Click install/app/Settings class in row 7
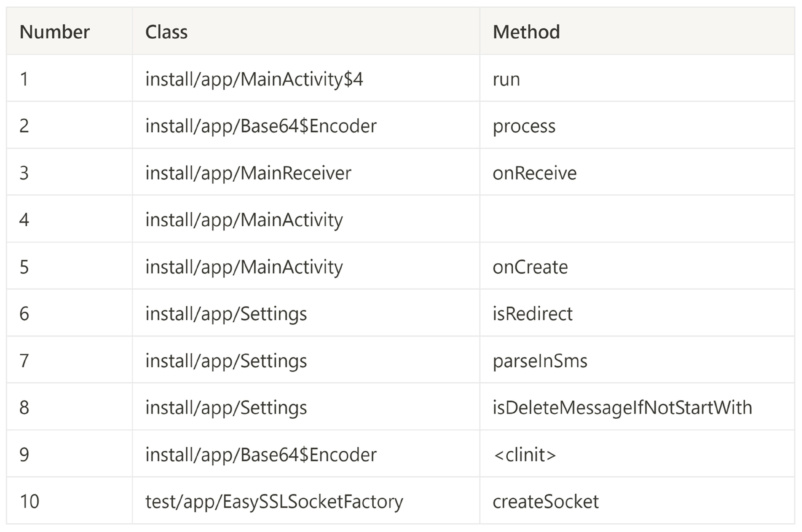This screenshot has width=802, height=532. 226,361
